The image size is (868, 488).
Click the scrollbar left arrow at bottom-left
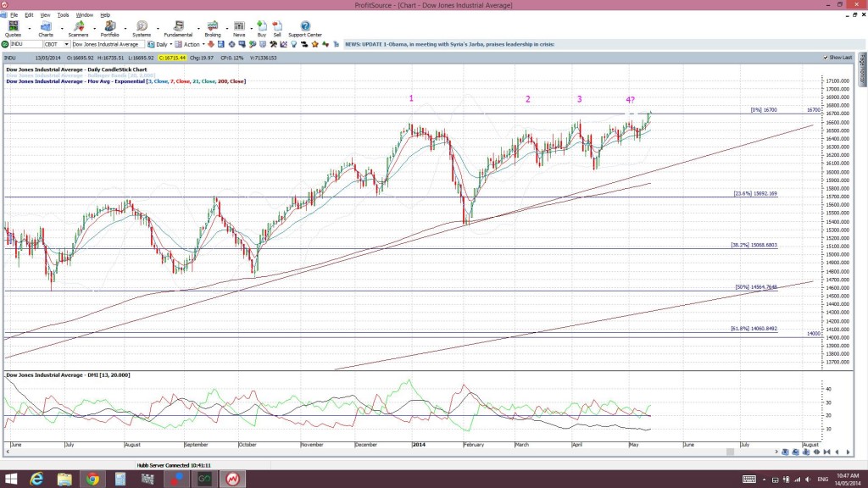(x=7, y=452)
